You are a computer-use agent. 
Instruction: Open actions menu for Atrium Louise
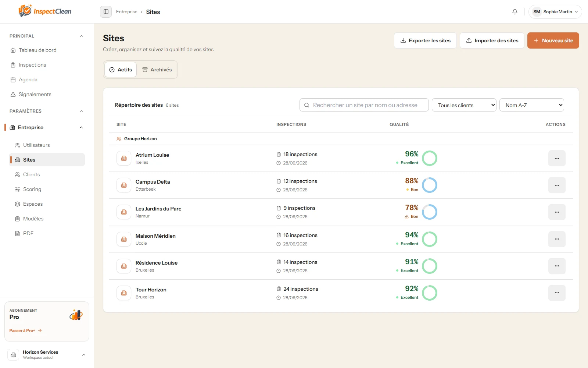(557, 158)
